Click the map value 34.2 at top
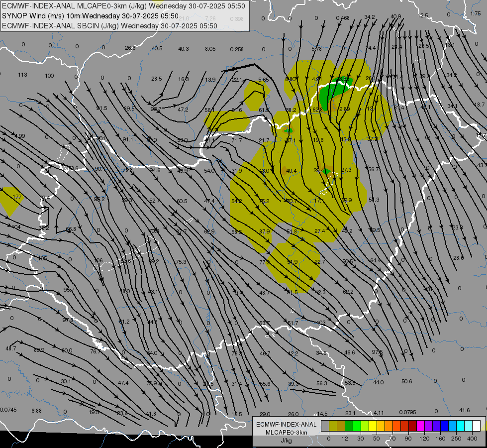Screen dimensions: 487x448 (x=370, y=17)
